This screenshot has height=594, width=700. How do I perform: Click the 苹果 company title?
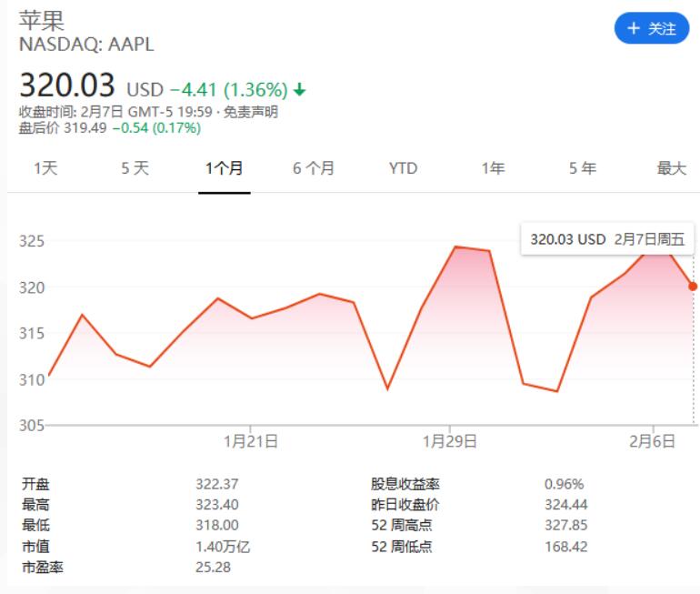42,21
